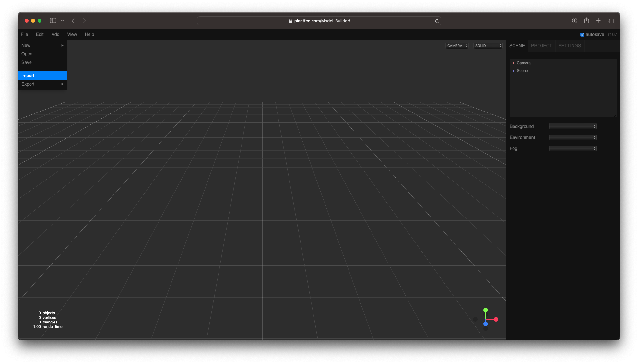Open the Add menu
The image size is (638, 364).
coord(55,34)
